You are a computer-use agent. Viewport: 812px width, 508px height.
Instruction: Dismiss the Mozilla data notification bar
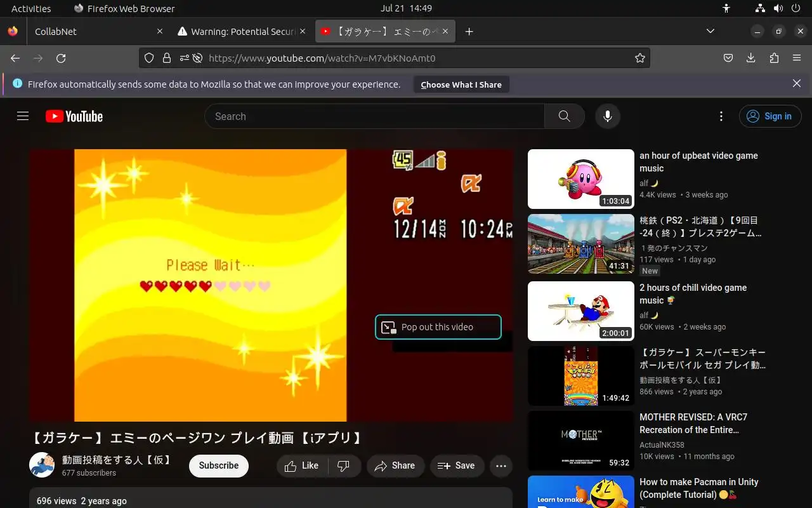[x=797, y=84]
